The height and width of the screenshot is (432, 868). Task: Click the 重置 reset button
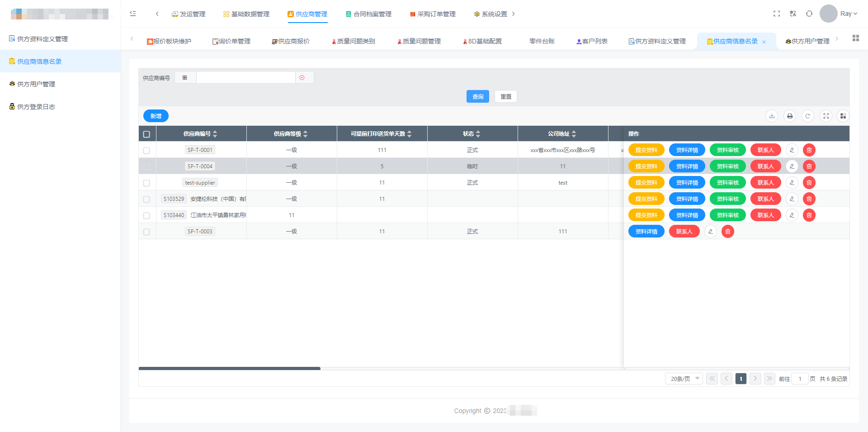[x=506, y=96]
